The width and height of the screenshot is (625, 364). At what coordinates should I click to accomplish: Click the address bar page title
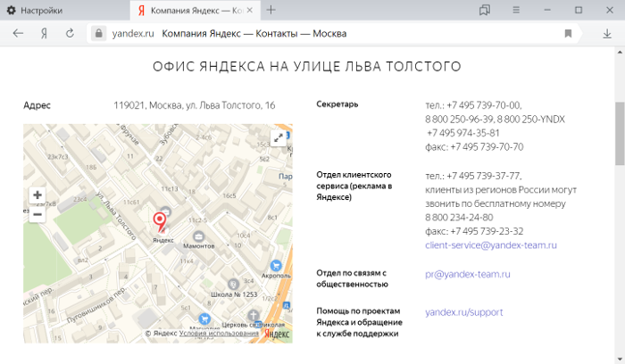[x=254, y=33]
